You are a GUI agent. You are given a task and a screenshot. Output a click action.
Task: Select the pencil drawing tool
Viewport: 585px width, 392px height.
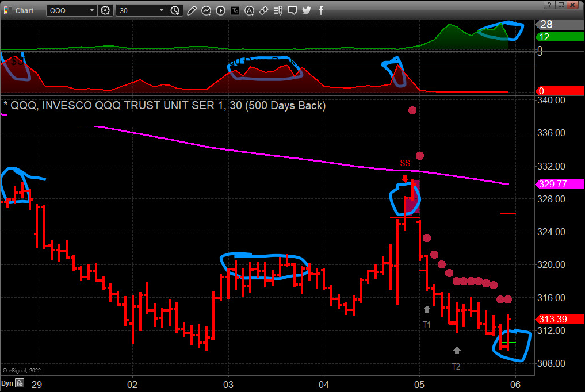pyautogui.click(x=192, y=10)
